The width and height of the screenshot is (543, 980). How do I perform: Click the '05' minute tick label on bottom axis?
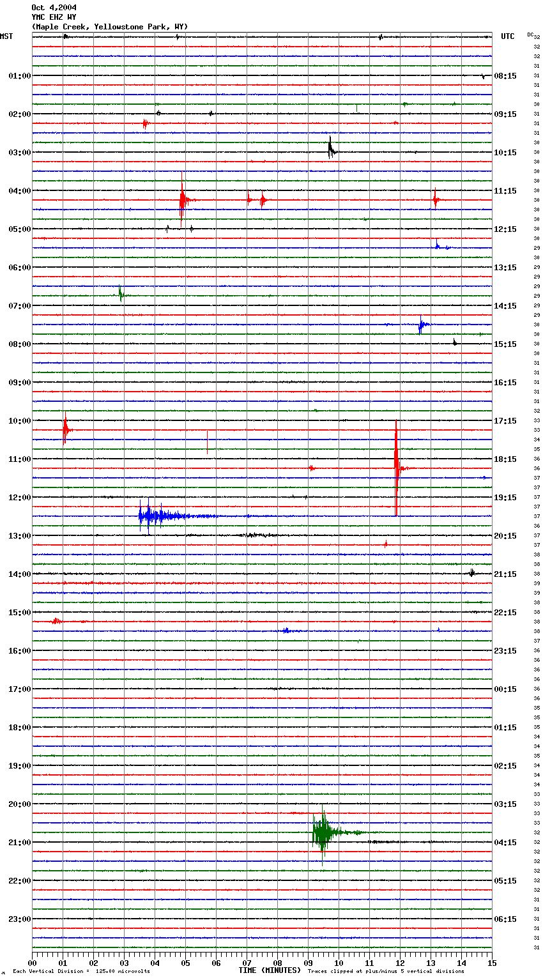click(185, 963)
